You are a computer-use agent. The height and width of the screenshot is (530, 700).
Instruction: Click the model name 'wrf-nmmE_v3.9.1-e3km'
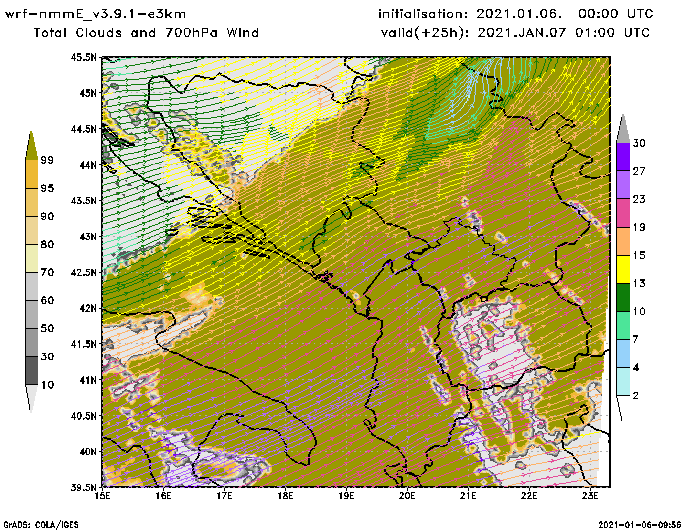pyautogui.click(x=96, y=14)
